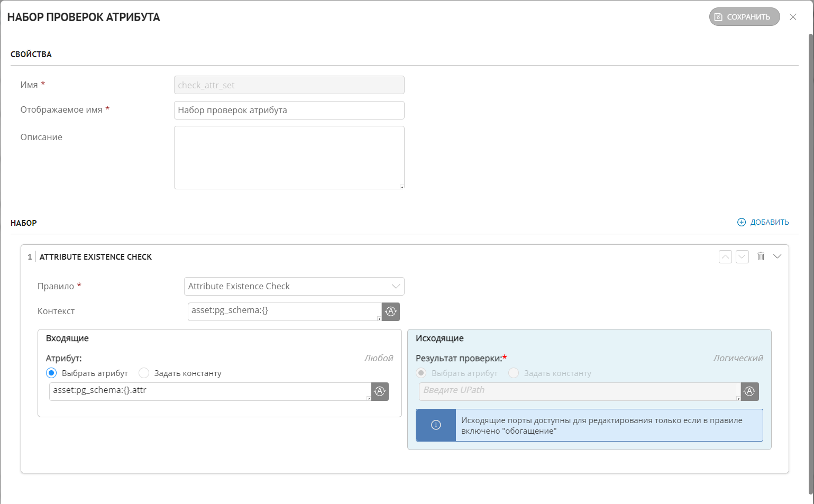Click the Сохранить button

coord(744,17)
